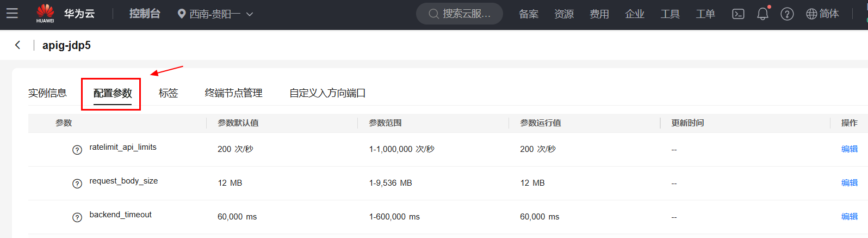Click 编辑 for backend_timeout
Image resolution: width=868 pixels, height=238 pixels.
point(849,217)
